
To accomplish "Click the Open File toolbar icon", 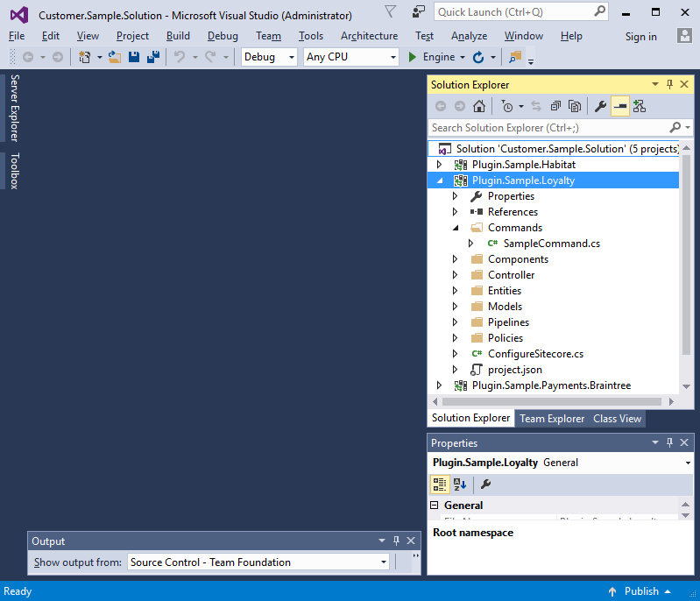I will click(x=115, y=57).
